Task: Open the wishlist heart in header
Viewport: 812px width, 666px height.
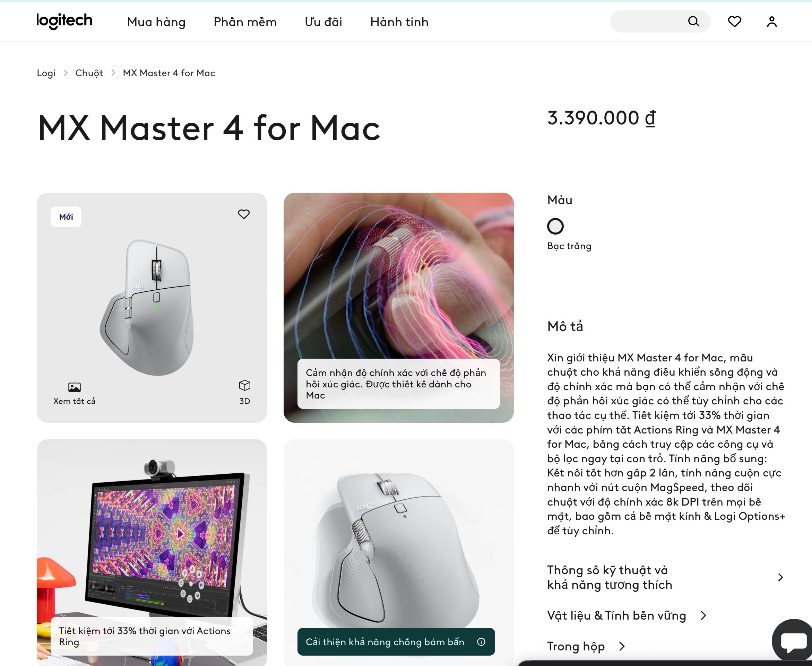Action: coord(734,21)
